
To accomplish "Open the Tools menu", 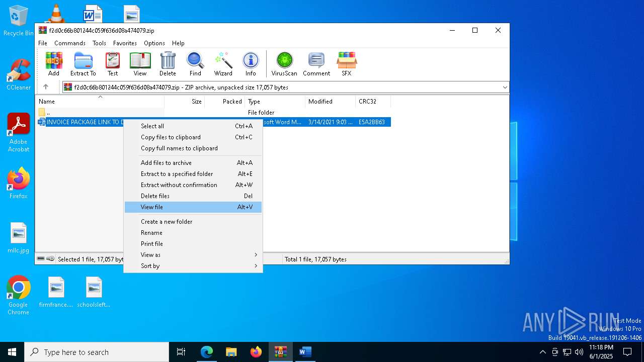I will click(99, 43).
